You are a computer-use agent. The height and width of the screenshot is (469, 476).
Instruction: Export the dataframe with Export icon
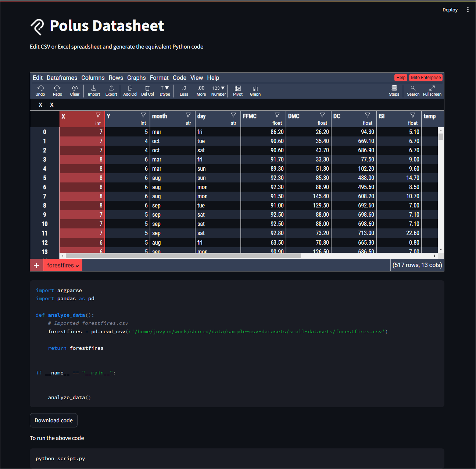coord(111,90)
